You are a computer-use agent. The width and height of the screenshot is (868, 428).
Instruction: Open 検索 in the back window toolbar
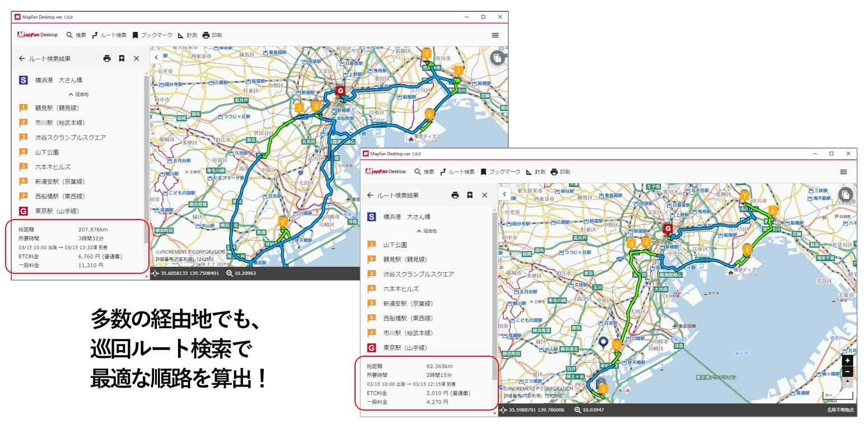(76, 35)
